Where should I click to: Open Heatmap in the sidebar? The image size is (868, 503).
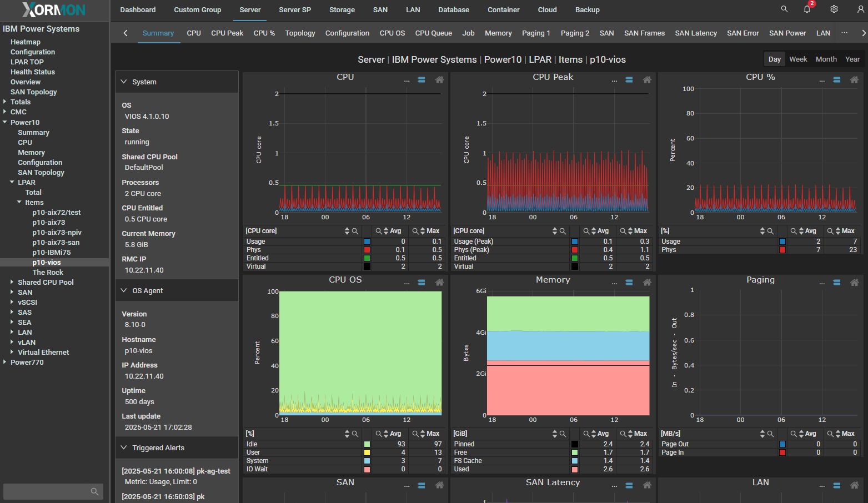click(x=25, y=42)
